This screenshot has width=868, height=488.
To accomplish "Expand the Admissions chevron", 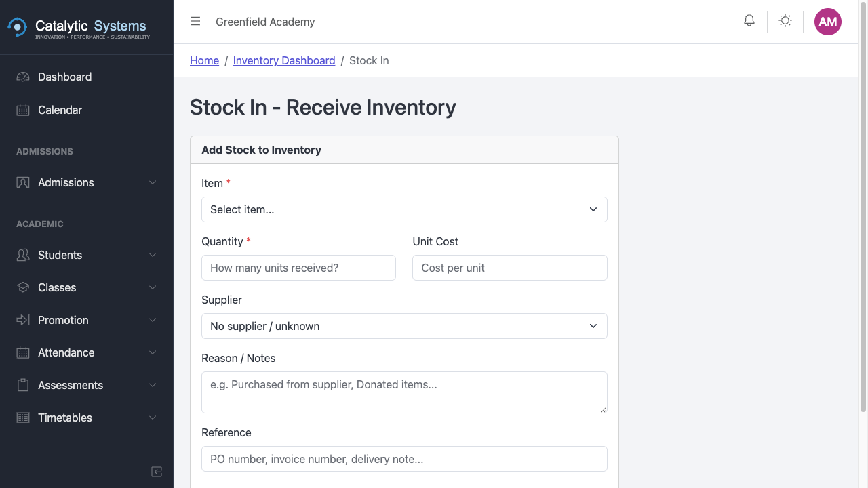I will [153, 182].
